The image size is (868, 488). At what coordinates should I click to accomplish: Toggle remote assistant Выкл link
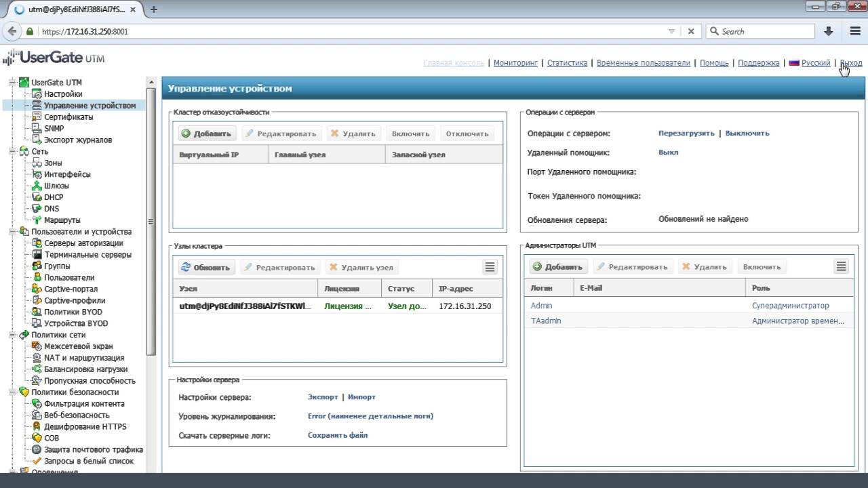668,152
